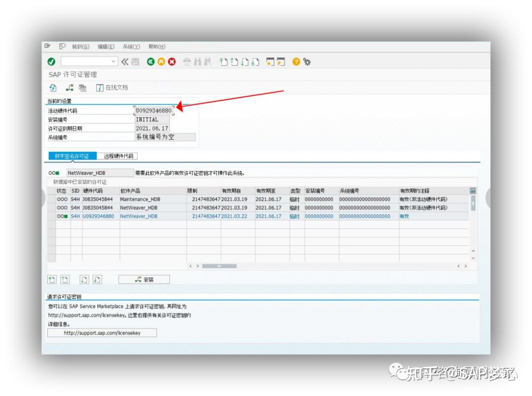Open search with the binoculars Find icon

point(198,62)
